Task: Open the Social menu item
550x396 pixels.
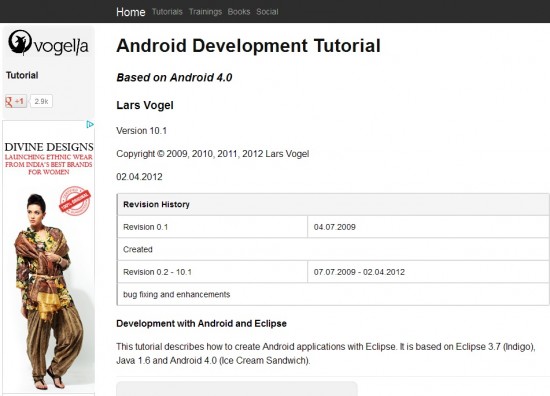Action: 267,12
